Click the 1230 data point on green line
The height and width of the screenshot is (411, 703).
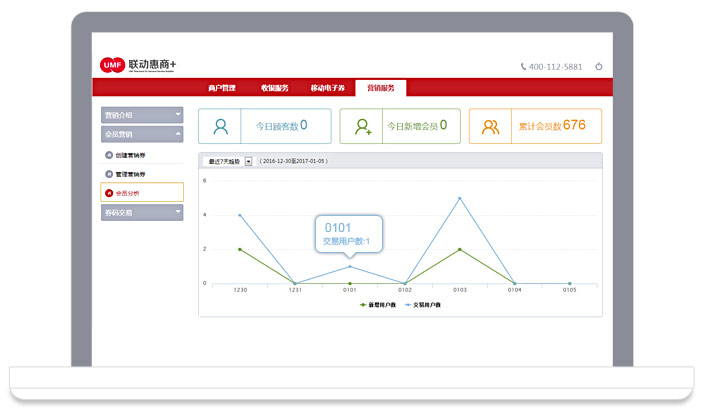240,249
